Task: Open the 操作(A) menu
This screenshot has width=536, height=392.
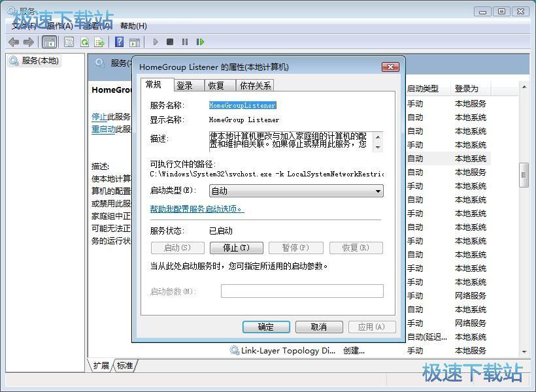Action: (x=60, y=26)
